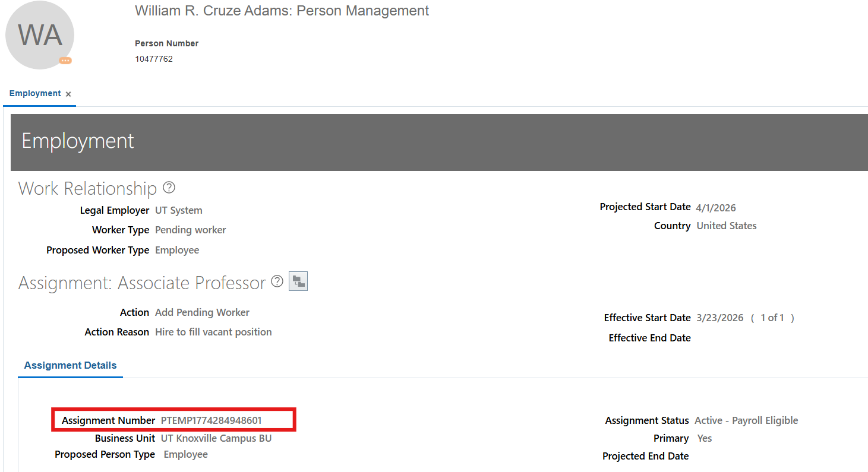
Task: Click the WA person avatar
Action: pyautogui.click(x=40, y=35)
